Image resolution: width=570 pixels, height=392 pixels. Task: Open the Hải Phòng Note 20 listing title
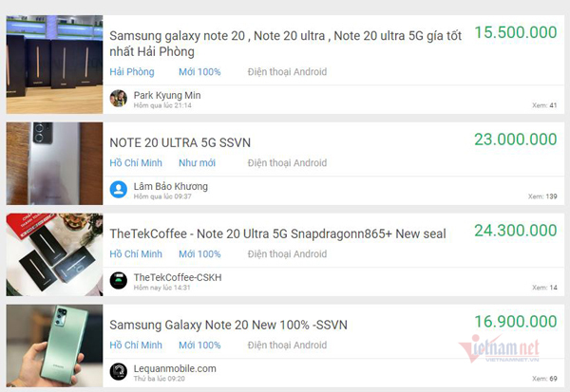point(285,43)
